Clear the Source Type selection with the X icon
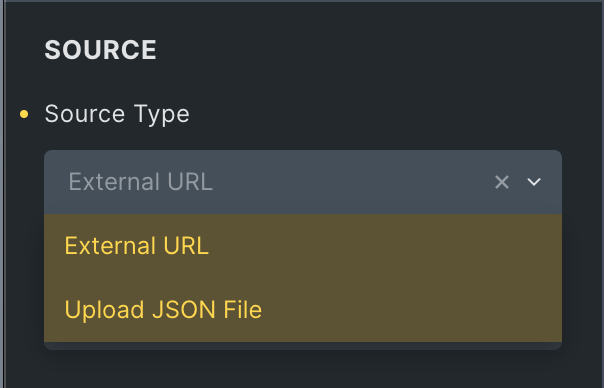 tap(501, 182)
